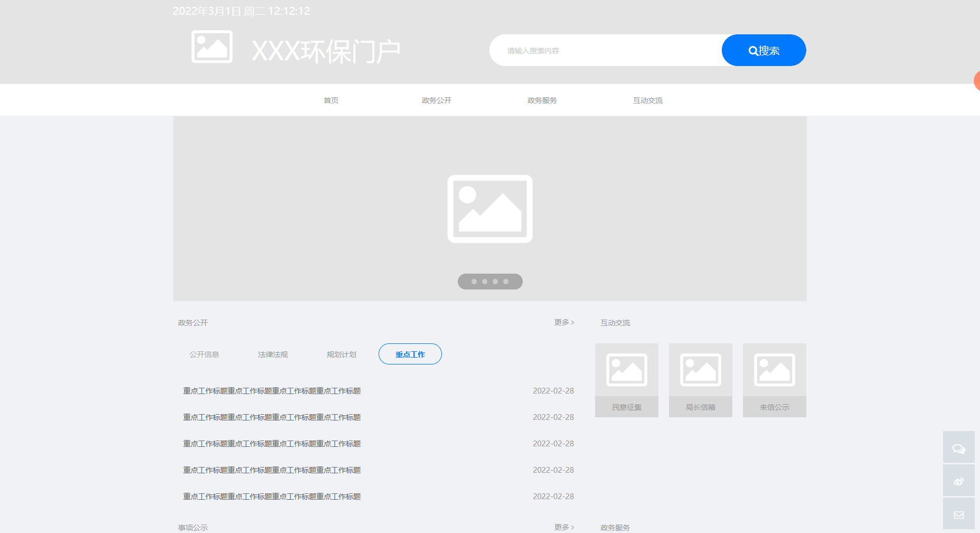
Task: Open 政务服务 in navigation bar
Action: [542, 100]
